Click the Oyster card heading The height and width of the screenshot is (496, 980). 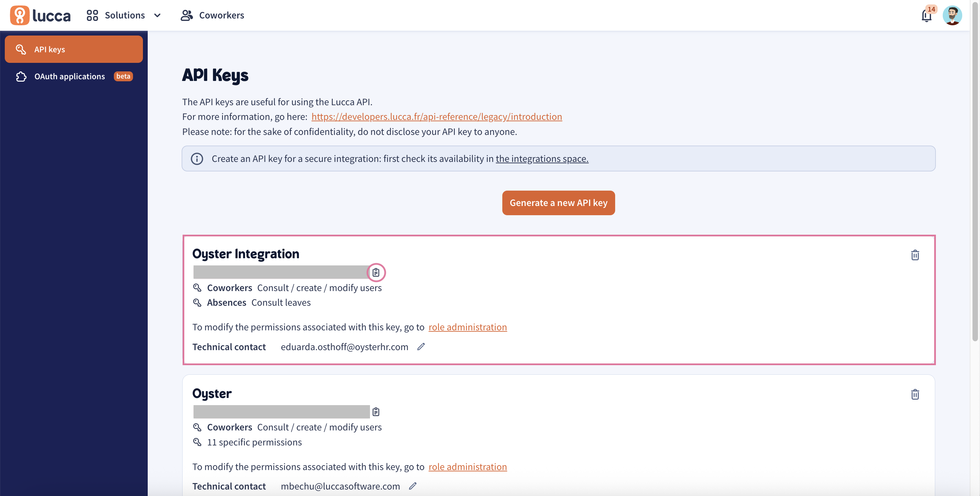tap(212, 394)
